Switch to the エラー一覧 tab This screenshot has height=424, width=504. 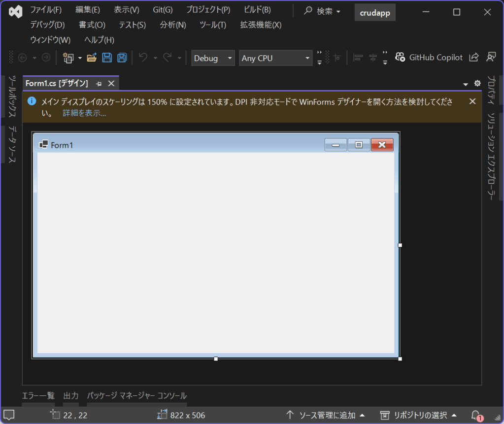(38, 396)
